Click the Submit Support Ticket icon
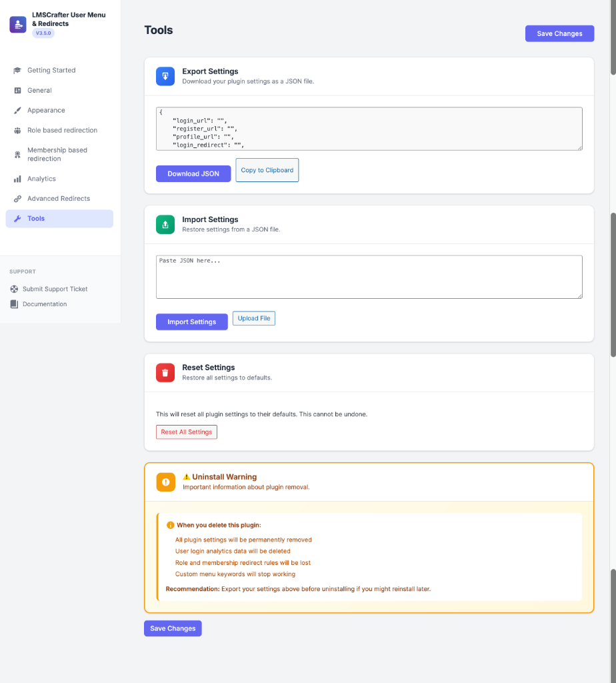This screenshot has height=683, width=616. (14, 289)
